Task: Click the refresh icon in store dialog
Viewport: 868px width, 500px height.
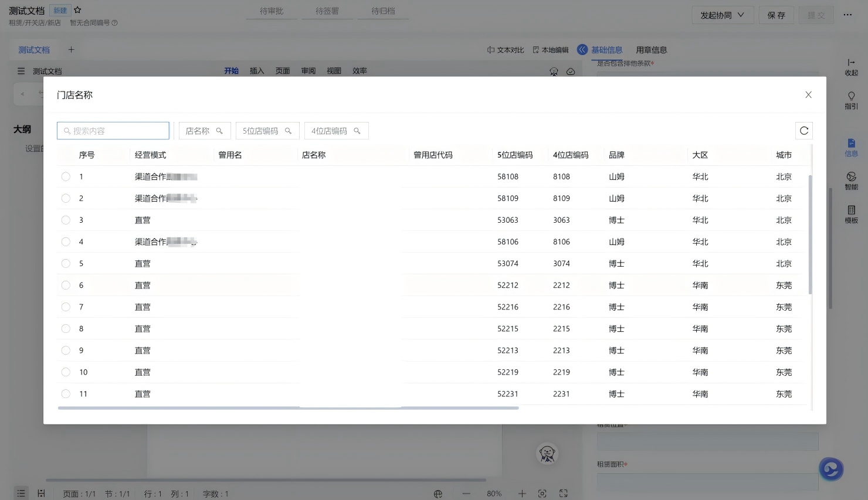Action: point(803,131)
